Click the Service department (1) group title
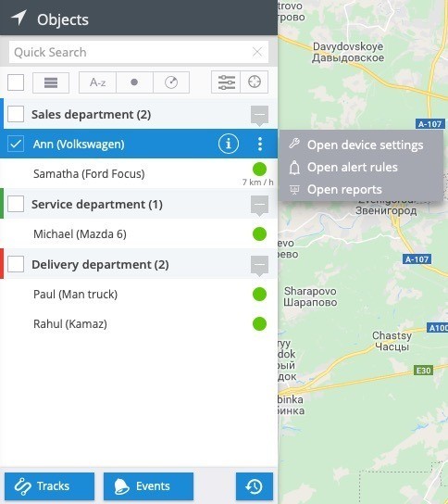Image resolution: width=448 pixels, height=504 pixels. pyautogui.click(x=97, y=205)
